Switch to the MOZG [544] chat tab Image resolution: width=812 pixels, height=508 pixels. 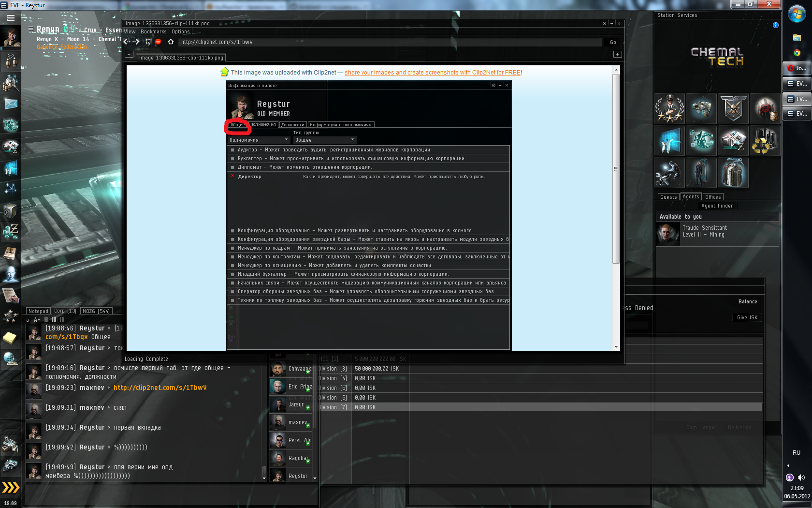tap(96, 311)
